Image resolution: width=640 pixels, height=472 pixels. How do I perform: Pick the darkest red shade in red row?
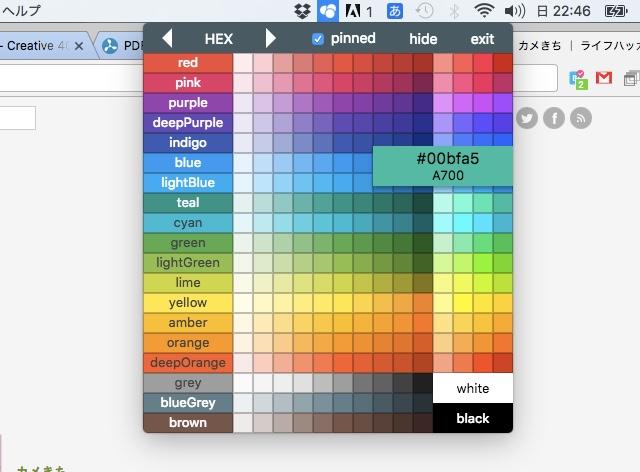coord(423,63)
